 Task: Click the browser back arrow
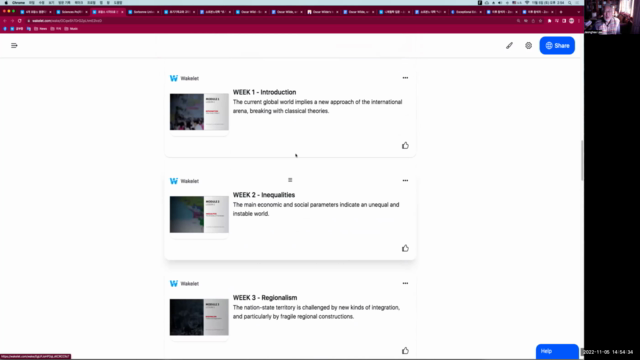tap(5, 21)
